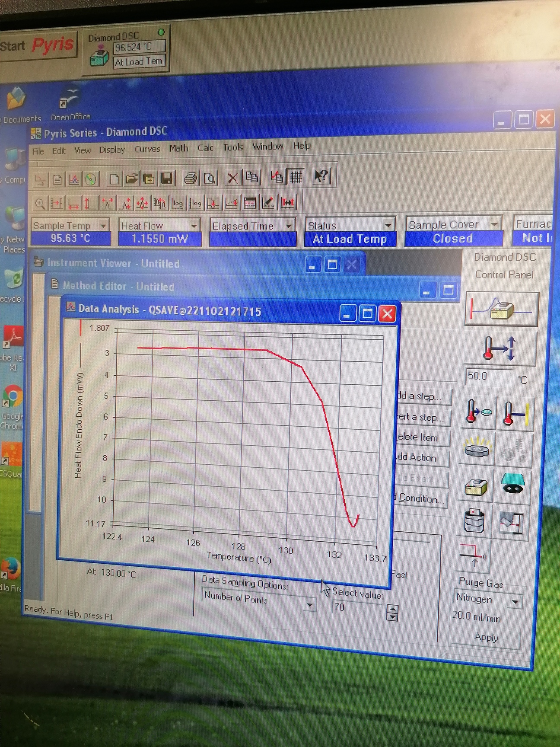Open the File menu
Screen dimensions: 560x747
38,151
